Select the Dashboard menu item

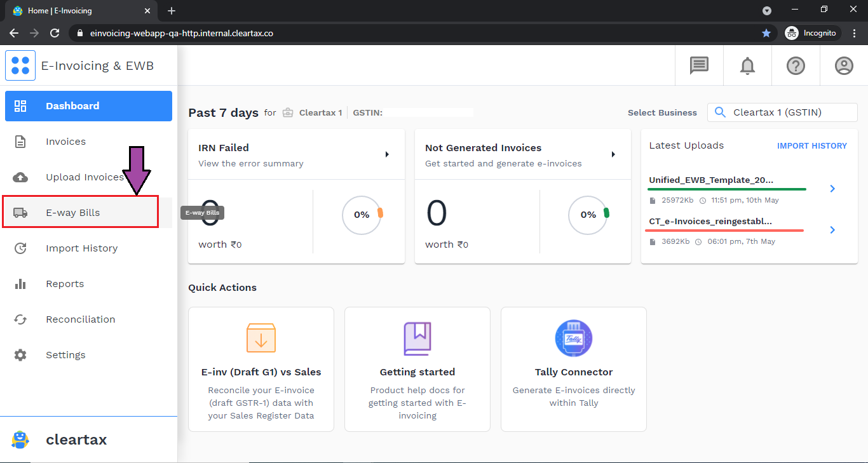coord(88,106)
